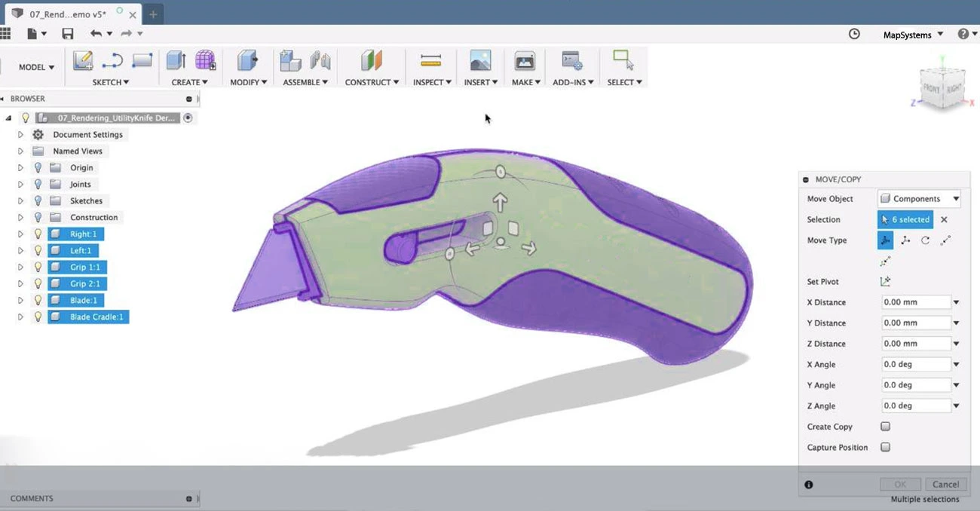Screen dimensions: 980x511
Task: Open the MODIFY menu
Action: pos(248,82)
